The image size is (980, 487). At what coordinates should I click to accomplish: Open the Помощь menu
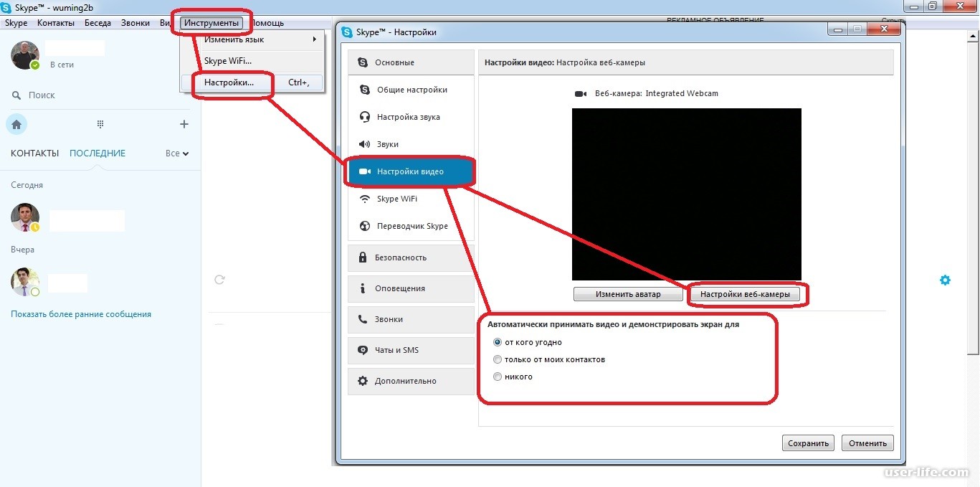click(x=267, y=23)
